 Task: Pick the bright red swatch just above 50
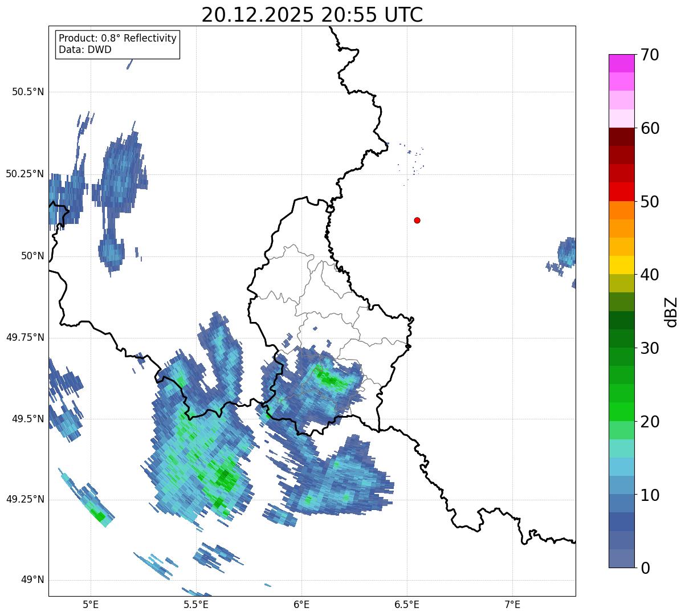[x=621, y=192]
